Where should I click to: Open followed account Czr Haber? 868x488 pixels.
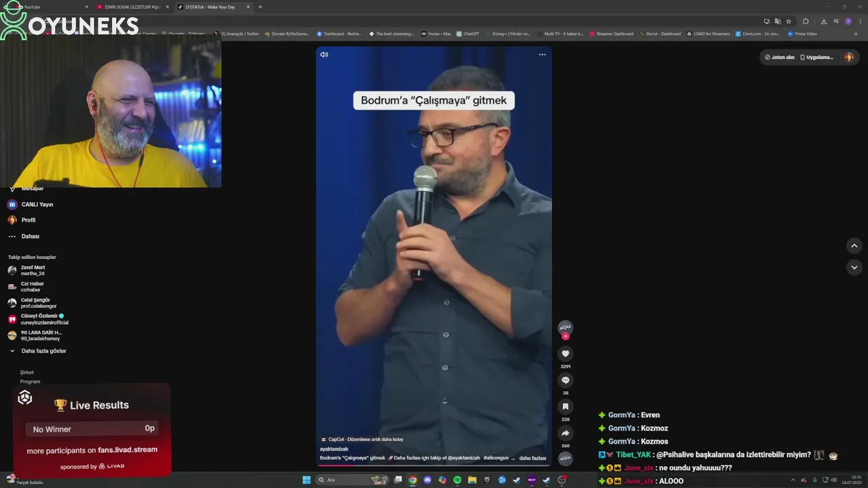tap(27, 287)
